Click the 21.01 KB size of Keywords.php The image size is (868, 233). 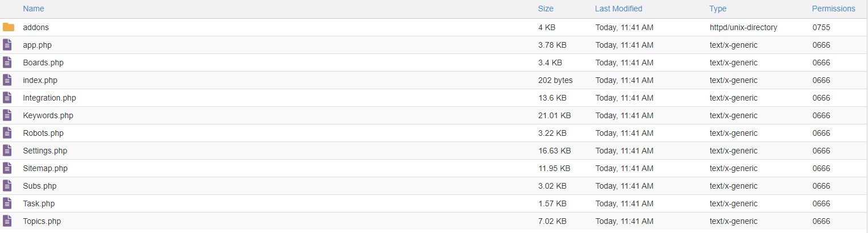coord(555,115)
